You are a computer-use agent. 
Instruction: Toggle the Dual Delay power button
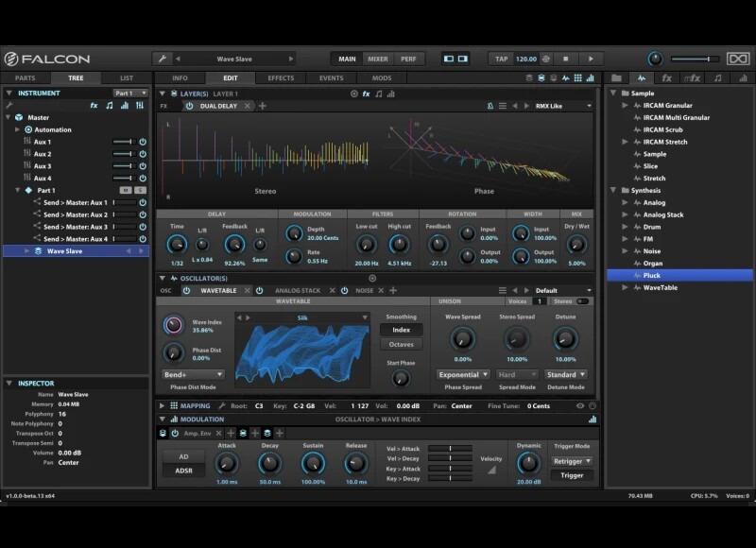tap(190, 106)
